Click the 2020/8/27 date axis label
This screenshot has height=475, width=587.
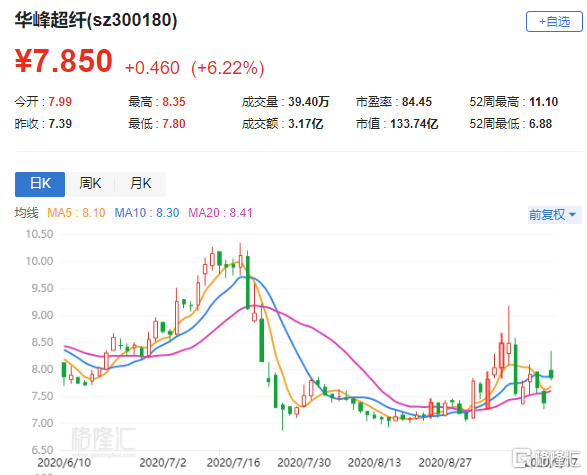(x=445, y=463)
